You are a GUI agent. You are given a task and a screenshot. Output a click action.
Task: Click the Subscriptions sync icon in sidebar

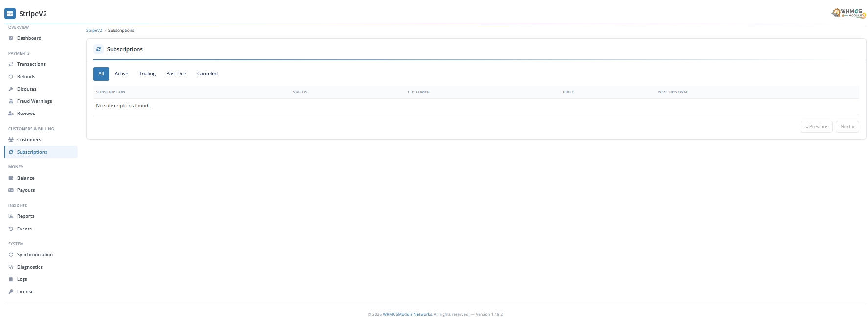[x=11, y=152]
